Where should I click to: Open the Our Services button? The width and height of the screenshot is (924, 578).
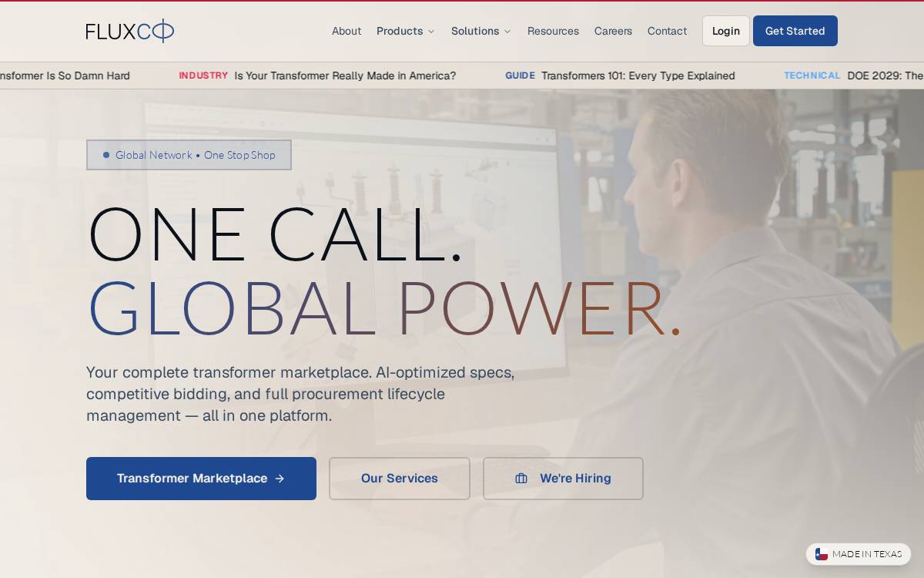[x=400, y=479]
